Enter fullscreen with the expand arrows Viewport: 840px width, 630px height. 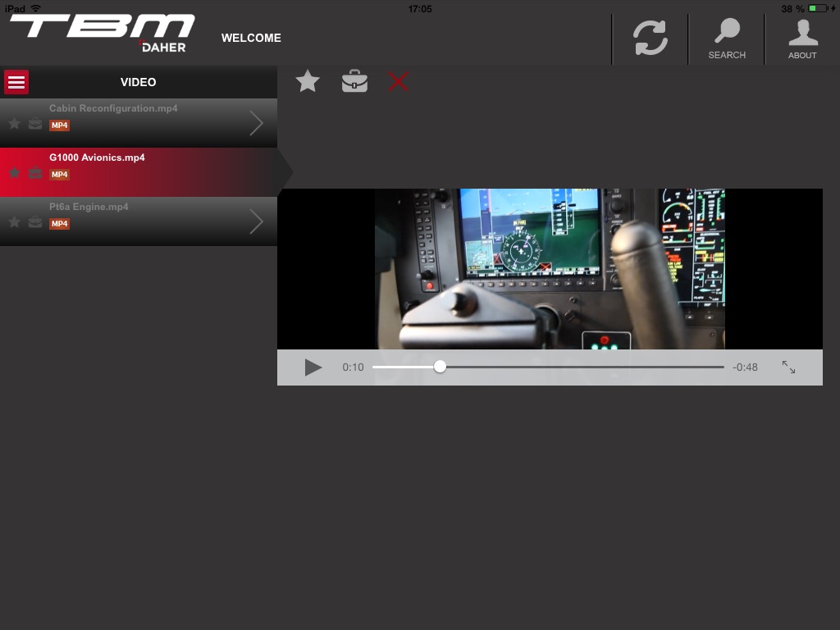(788, 367)
